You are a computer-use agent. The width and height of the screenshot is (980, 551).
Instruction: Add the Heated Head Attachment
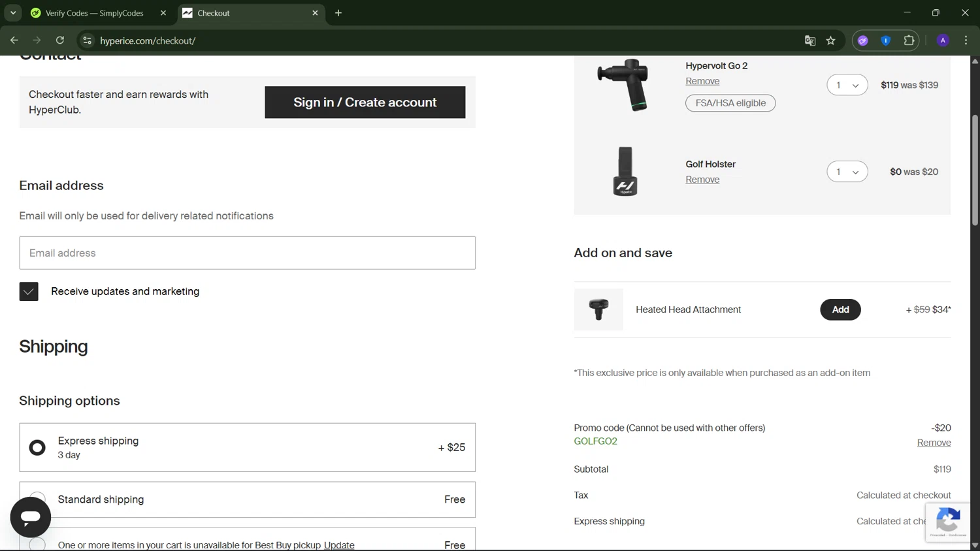click(840, 309)
